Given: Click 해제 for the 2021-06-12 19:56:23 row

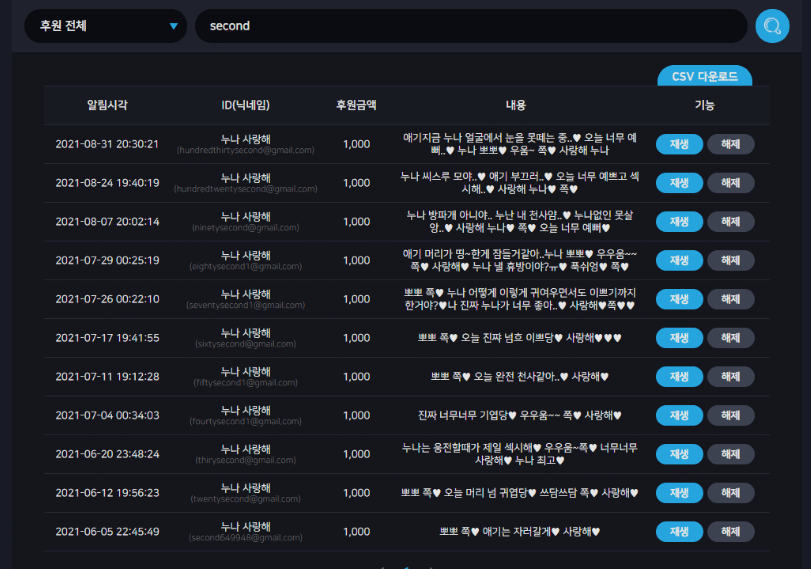Looking at the screenshot, I should pos(730,493).
